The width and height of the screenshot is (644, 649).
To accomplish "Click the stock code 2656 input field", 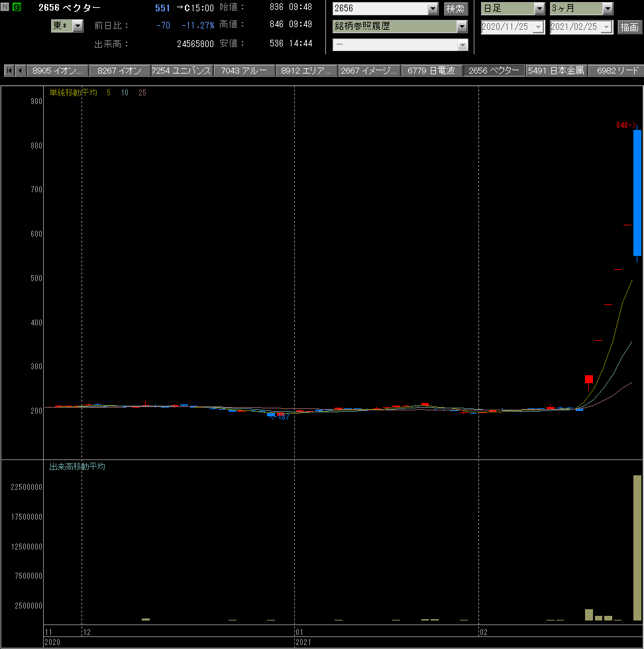I will (380, 8).
